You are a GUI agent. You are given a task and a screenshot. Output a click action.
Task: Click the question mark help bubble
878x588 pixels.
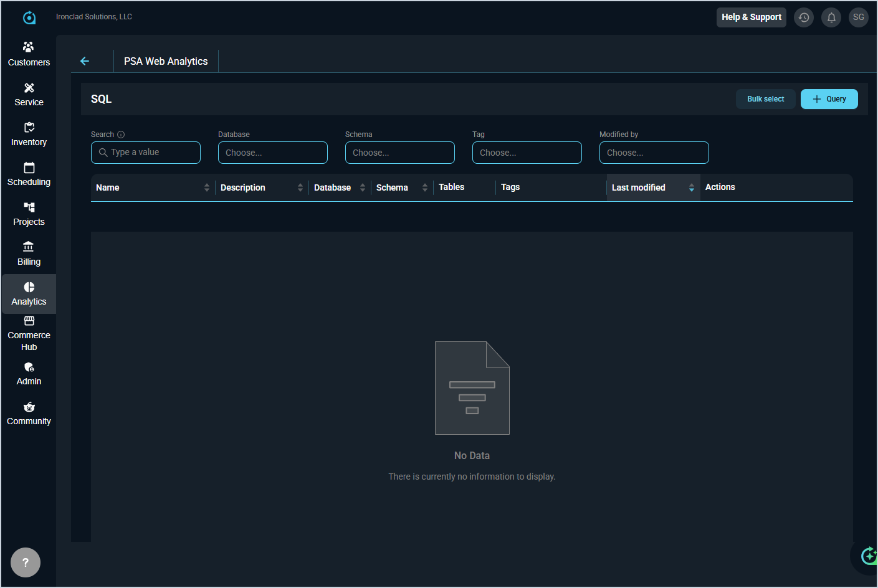pos(26,562)
